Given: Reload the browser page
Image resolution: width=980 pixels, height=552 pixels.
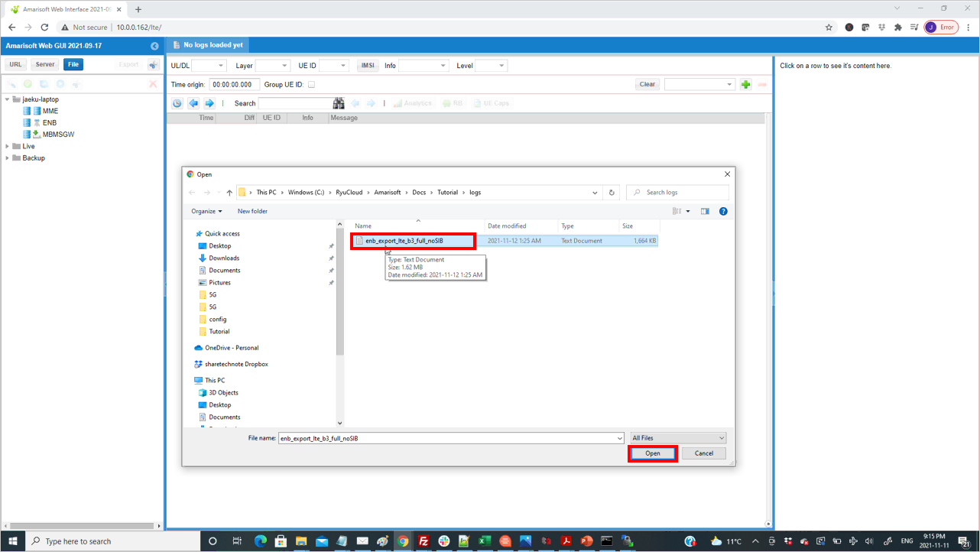Looking at the screenshot, I should pyautogui.click(x=44, y=28).
